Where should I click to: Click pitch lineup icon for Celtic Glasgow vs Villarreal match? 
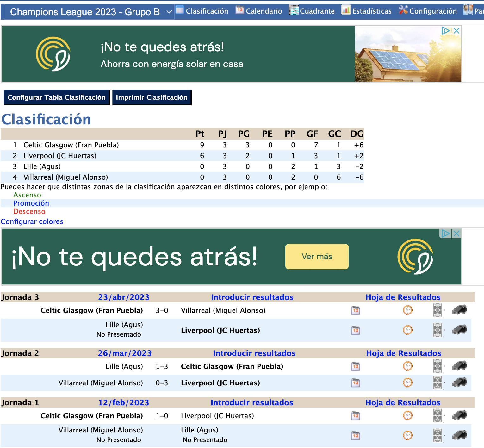437,310
